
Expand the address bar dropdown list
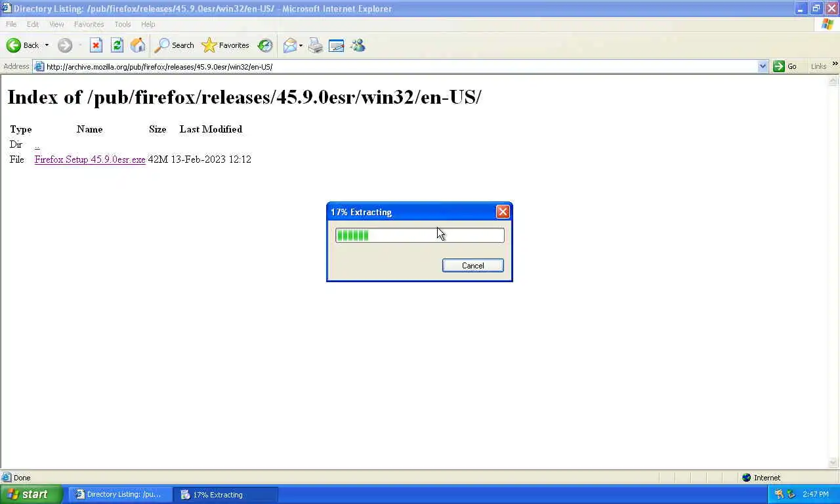pyautogui.click(x=763, y=66)
